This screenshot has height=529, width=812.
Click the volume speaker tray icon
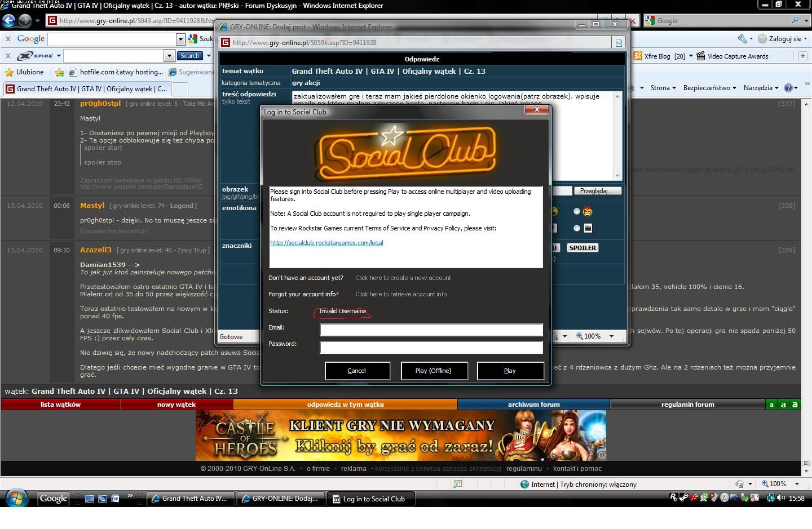[x=781, y=498]
